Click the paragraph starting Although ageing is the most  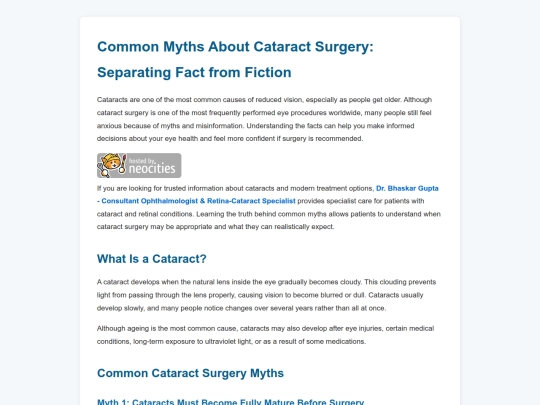point(265,335)
